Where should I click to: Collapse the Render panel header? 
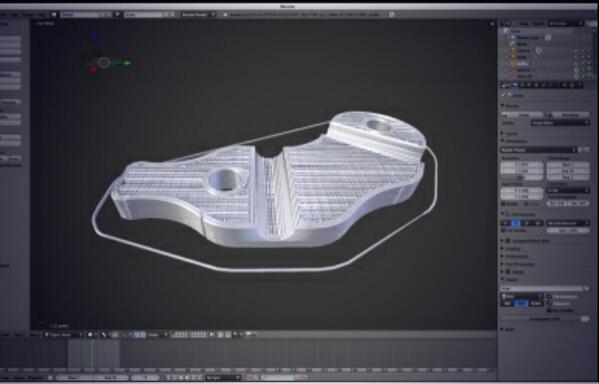point(511,106)
